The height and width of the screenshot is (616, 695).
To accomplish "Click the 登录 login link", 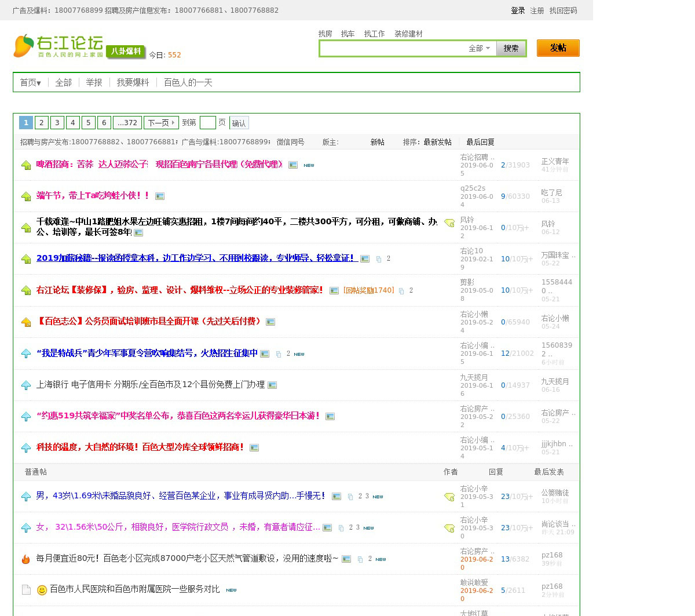I will 518,10.
